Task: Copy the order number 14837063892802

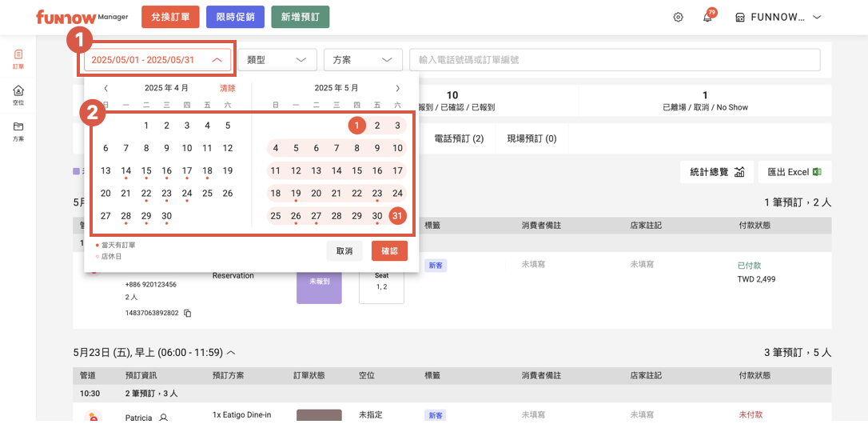Action: [x=188, y=313]
